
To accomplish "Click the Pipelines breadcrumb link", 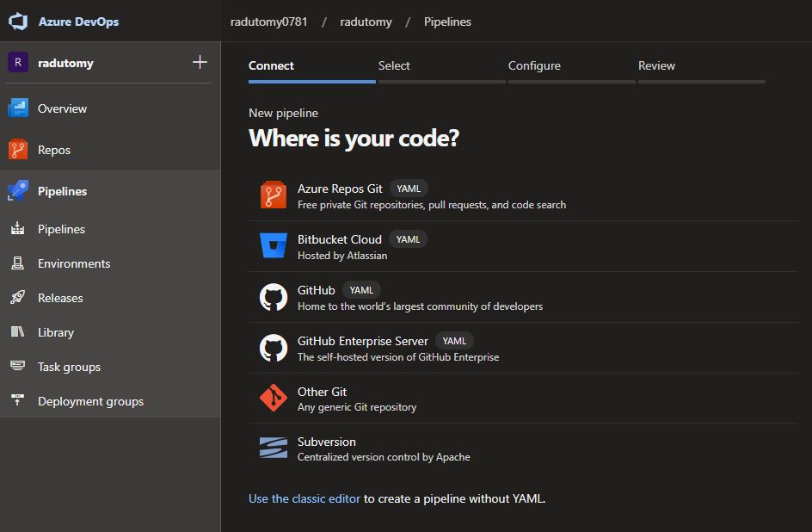I will [x=447, y=22].
